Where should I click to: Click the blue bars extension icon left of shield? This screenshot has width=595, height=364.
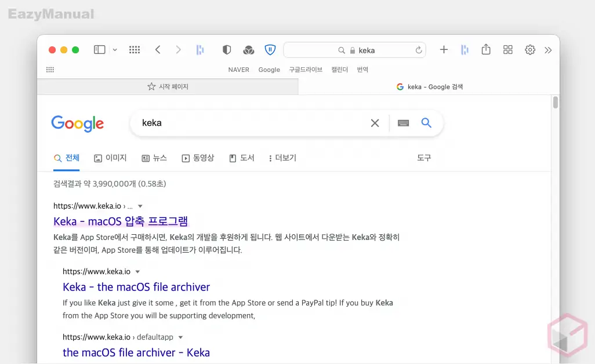[x=200, y=50]
